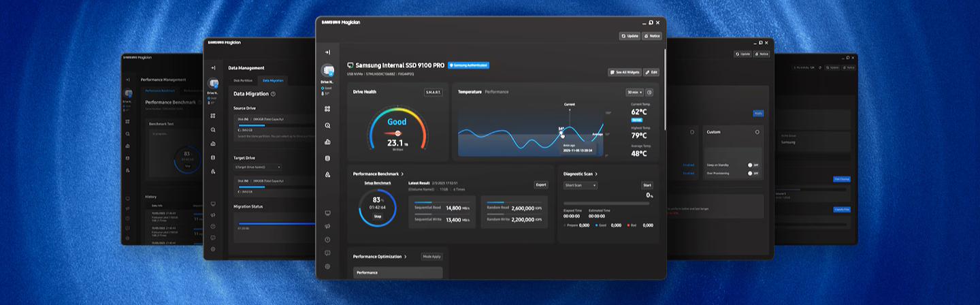Click the Edit button on dashboard

[651, 71]
